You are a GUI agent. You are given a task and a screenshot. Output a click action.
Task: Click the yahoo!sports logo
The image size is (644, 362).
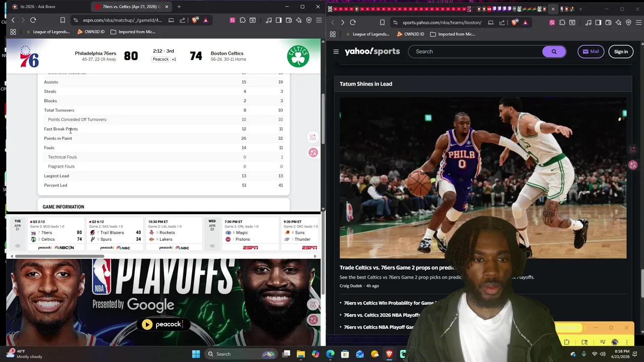coord(372,51)
